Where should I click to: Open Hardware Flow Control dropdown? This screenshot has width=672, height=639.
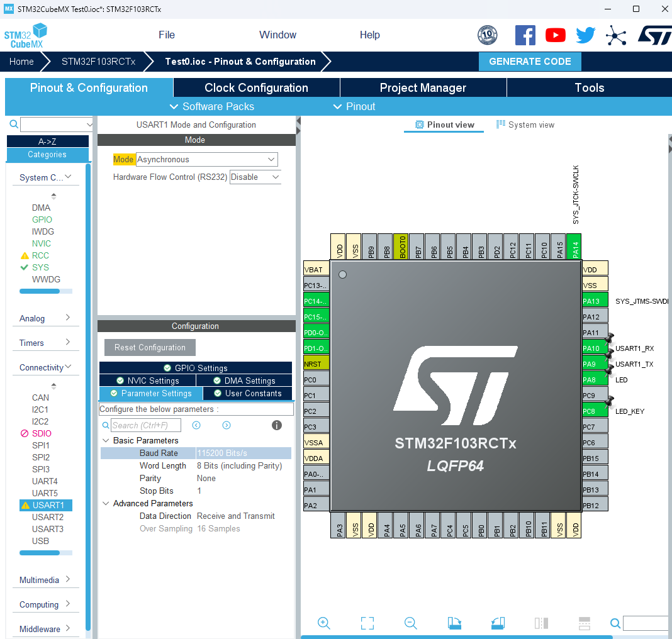(255, 177)
